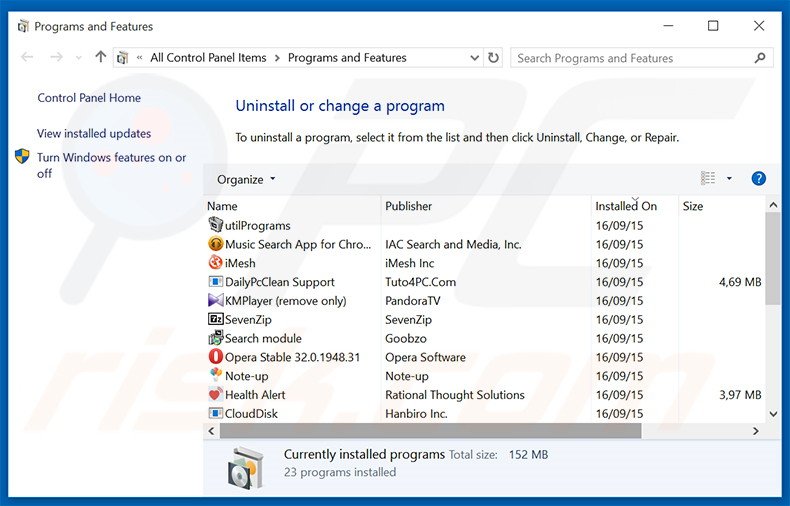Screen dimensions: 790x506
Task: Select the CloudDisk program name
Action: (251, 414)
